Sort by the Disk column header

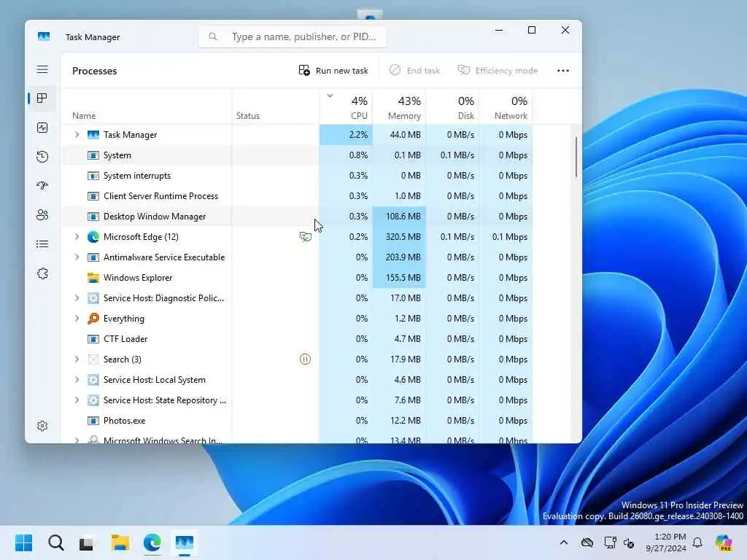(x=452, y=107)
